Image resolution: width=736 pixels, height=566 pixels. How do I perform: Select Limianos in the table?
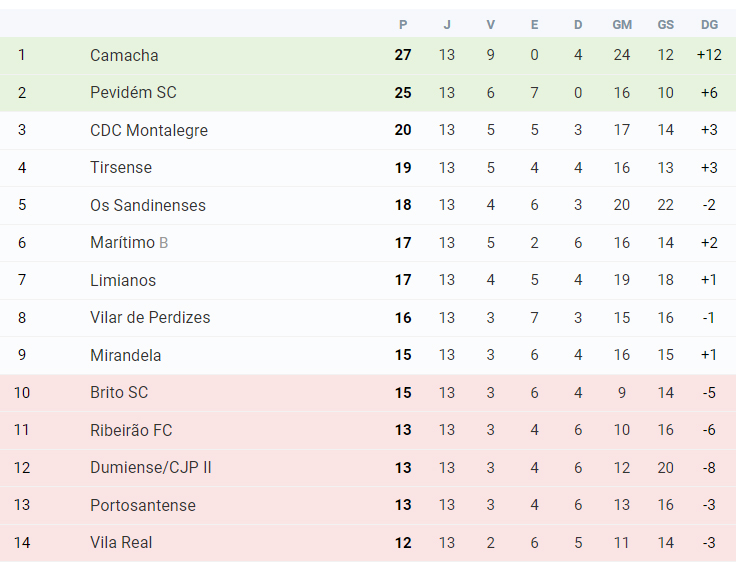pos(123,280)
